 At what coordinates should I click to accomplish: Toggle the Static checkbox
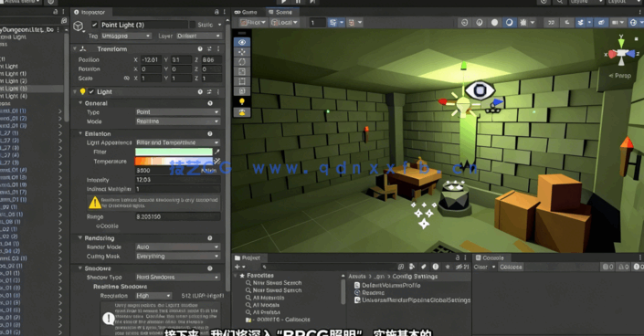(192, 25)
